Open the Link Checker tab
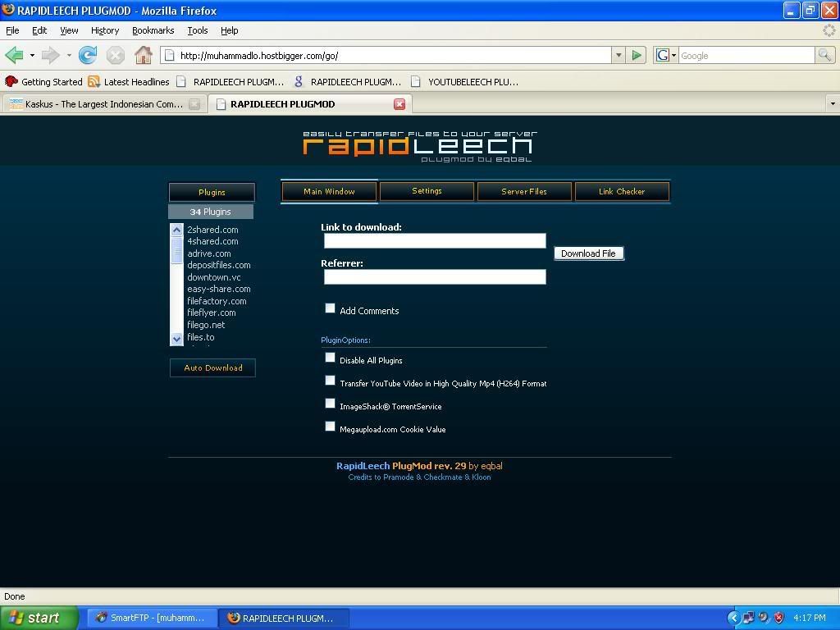Image resolution: width=840 pixels, height=630 pixels. click(x=622, y=191)
